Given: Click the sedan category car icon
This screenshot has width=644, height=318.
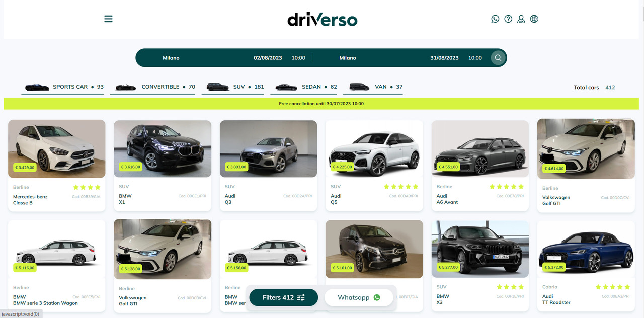Looking at the screenshot, I should coord(286,87).
